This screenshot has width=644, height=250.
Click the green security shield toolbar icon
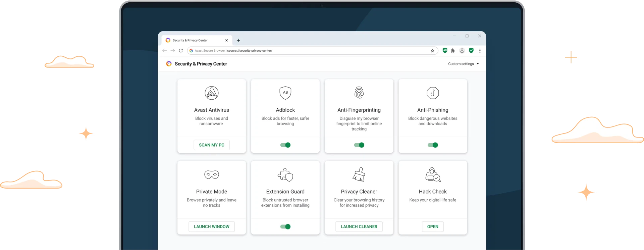point(471,50)
